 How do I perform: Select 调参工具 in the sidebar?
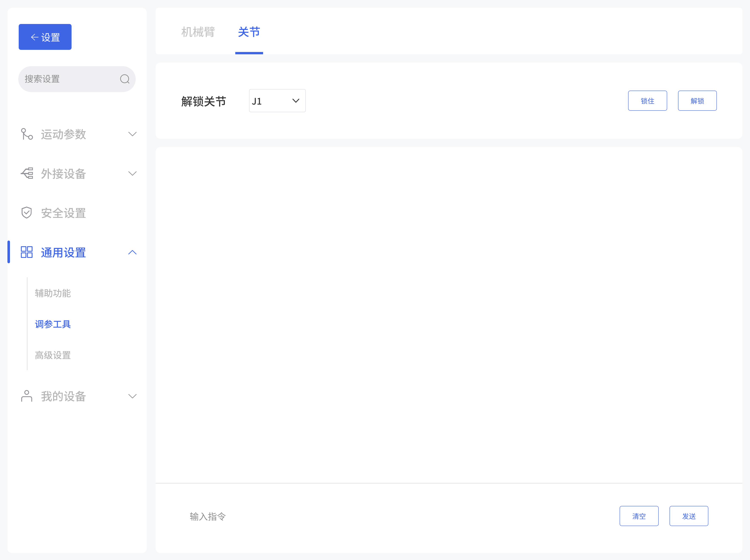coord(52,324)
